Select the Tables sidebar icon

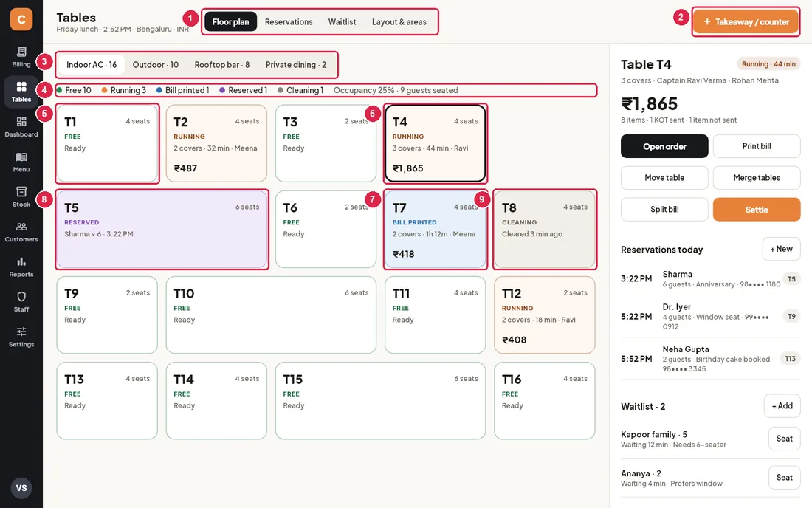[x=21, y=92]
